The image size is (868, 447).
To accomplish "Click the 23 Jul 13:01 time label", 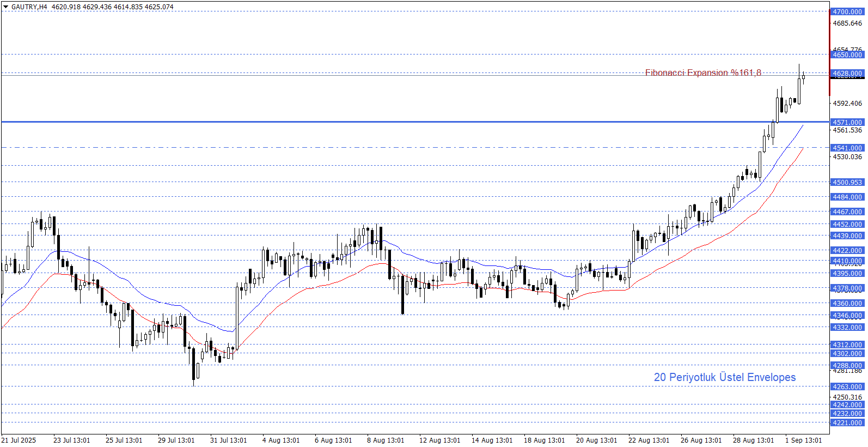I will click(72, 440).
